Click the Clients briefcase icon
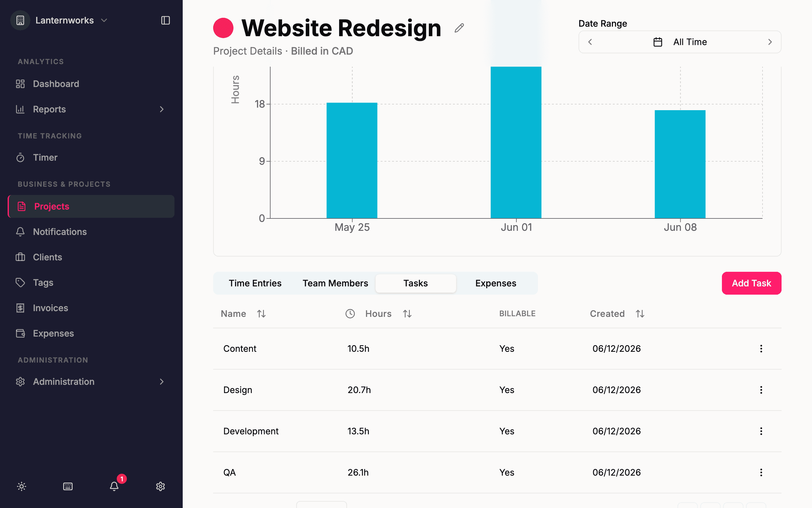 (x=21, y=257)
